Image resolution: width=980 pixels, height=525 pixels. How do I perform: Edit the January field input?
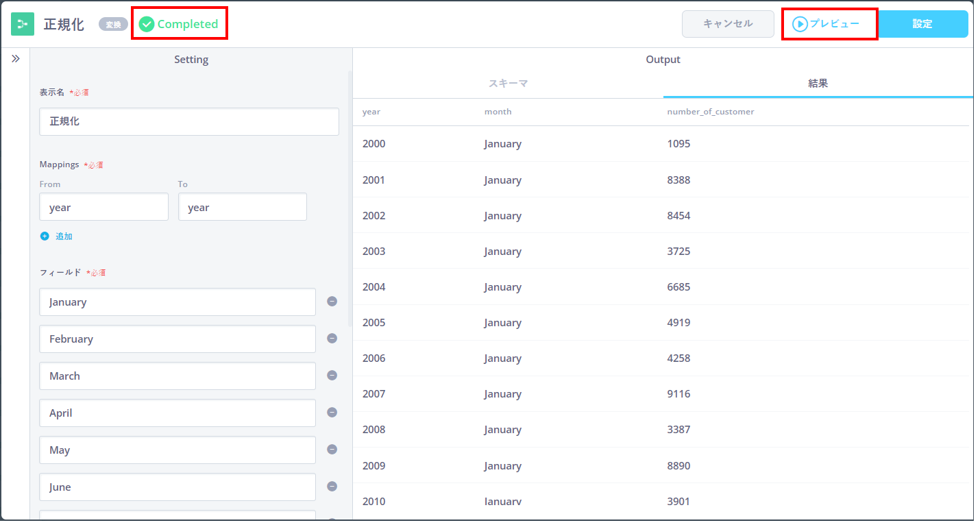coord(177,302)
